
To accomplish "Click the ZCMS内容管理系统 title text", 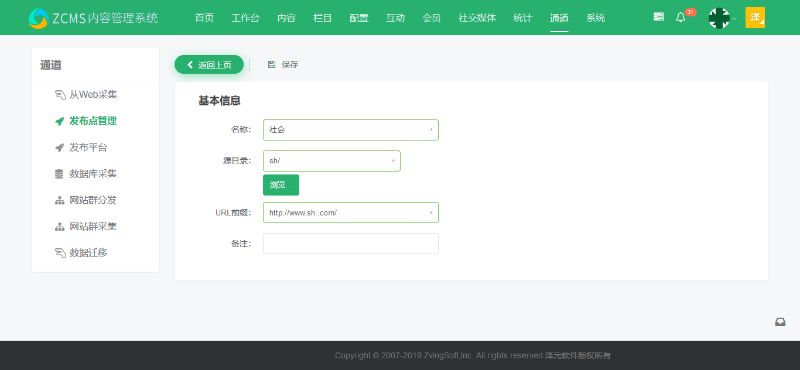I will (105, 18).
